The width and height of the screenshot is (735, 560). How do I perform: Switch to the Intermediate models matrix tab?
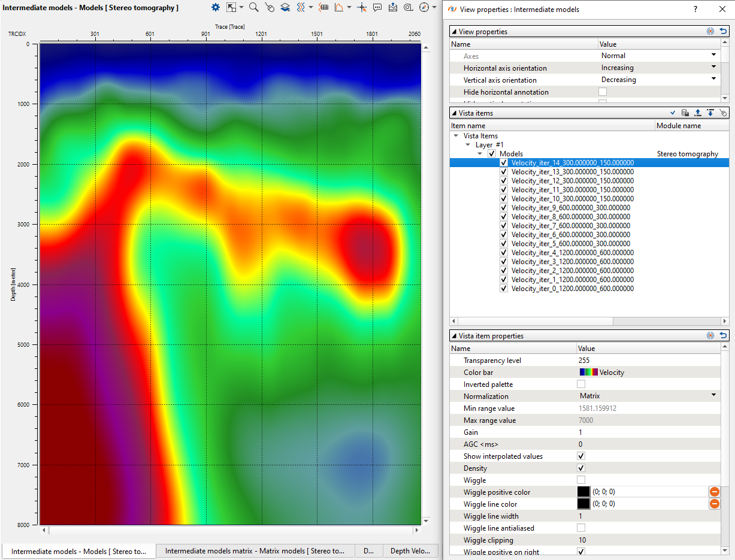(255, 551)
